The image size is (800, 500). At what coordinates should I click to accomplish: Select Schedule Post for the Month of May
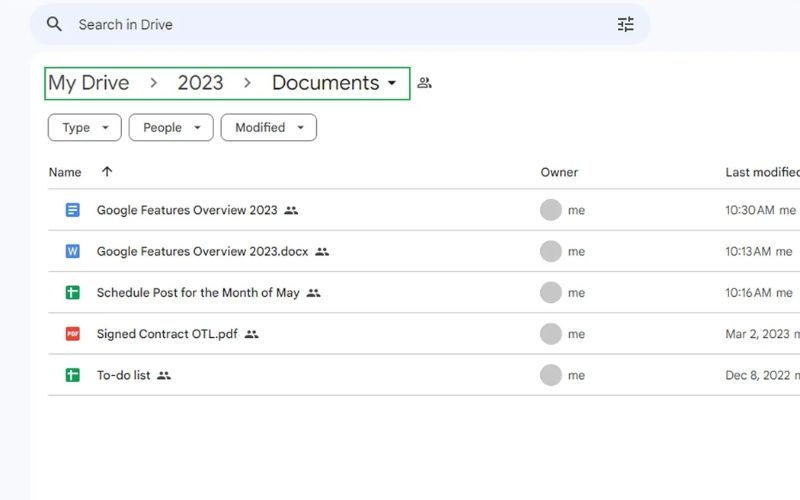coord(198,293)
